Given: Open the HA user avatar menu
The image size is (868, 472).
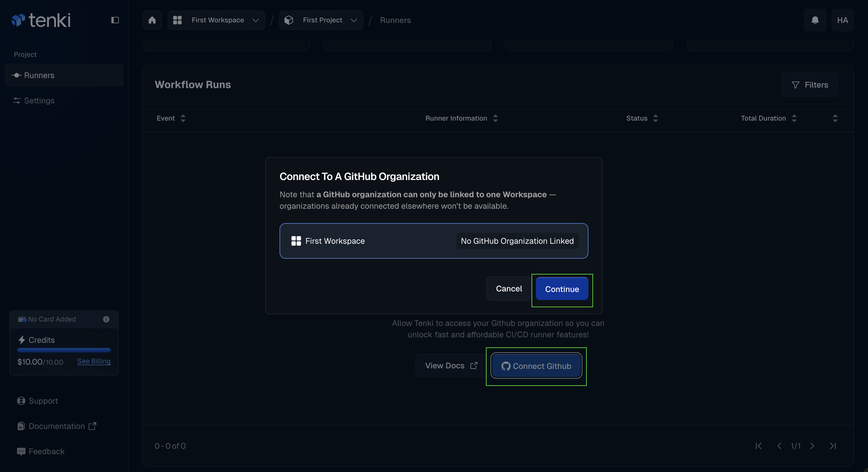Looking at the screenshot, I should pos(842,20).
